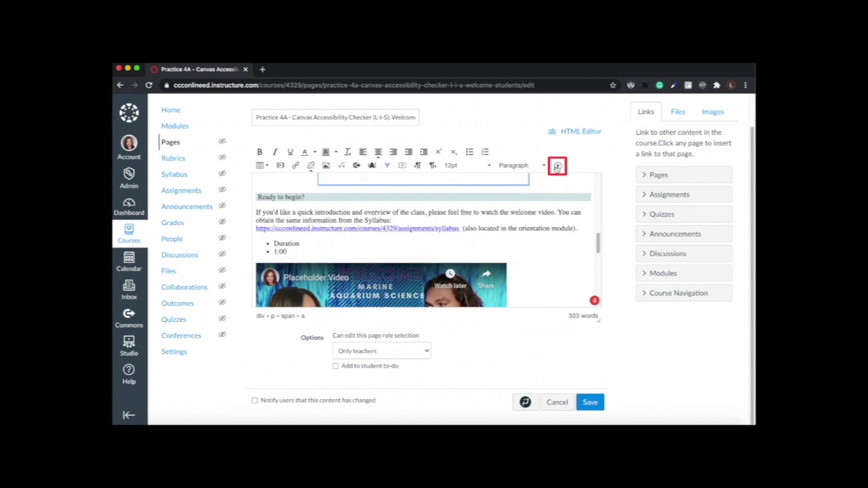Select the Links tab in sidebar
The height and width of the screenshot is (488, 868).
[x=646, y=112]
